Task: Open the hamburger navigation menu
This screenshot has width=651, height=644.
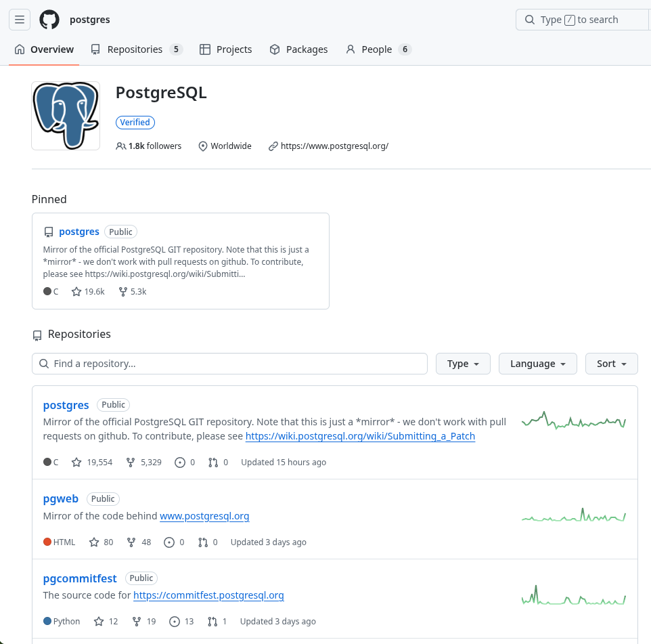Action: [20, 20]
